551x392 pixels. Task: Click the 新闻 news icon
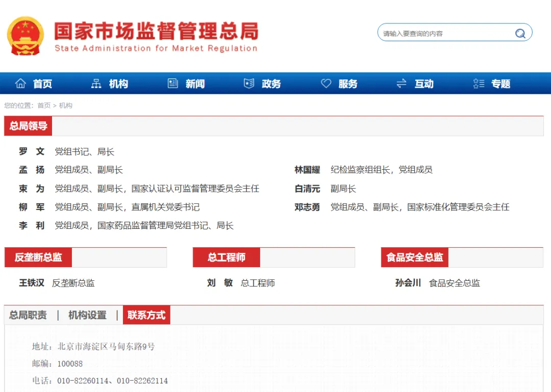point(172,83)
